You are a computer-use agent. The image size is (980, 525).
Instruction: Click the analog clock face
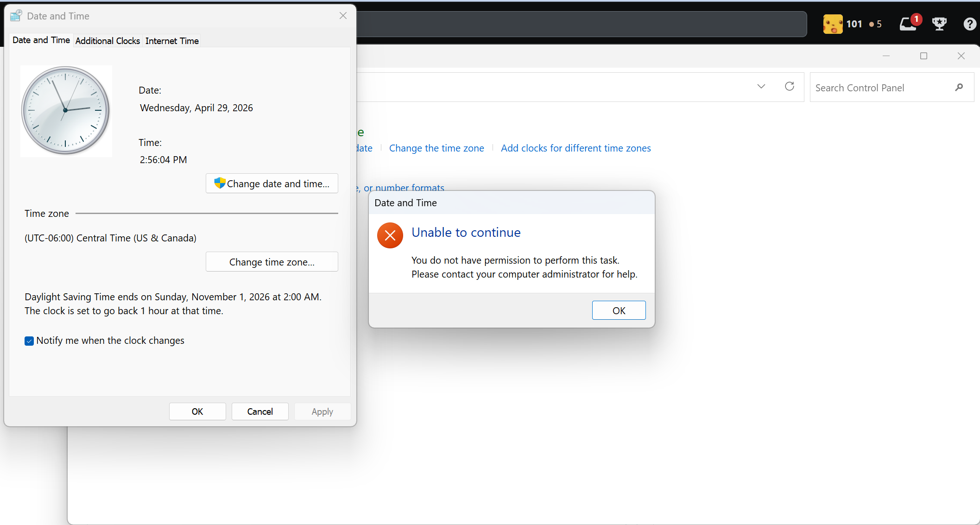(65, 110)
